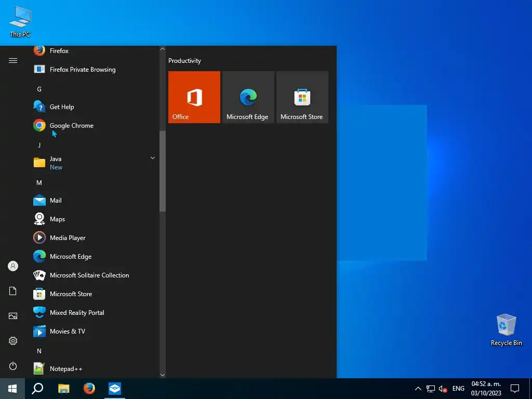Open the network status tray icon
Viewport: 532px width, 399px height.
point(431,389)
